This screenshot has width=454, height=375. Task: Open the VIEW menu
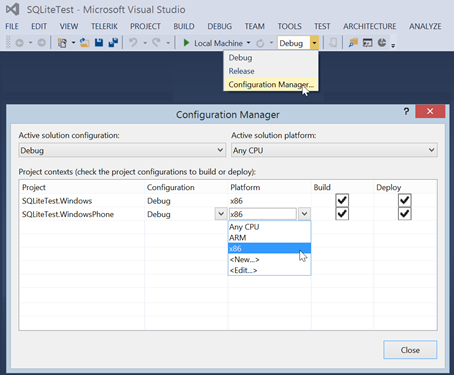pyautogui.click(x=69, y=26)
